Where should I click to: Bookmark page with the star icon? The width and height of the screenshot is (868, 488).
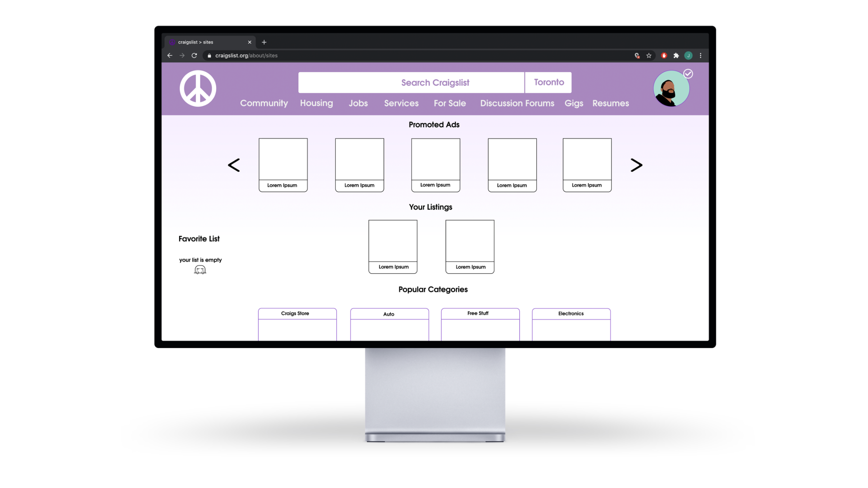tap(649, 56)
